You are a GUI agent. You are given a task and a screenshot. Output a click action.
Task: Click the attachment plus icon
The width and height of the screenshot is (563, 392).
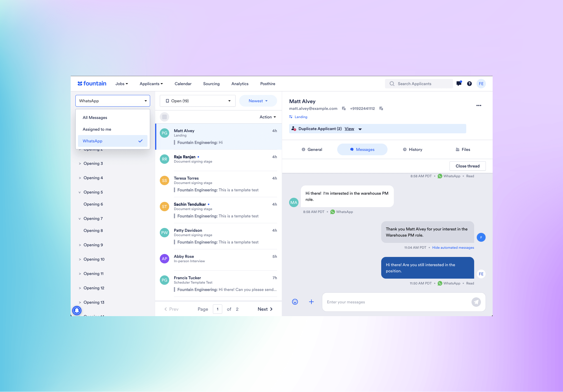pos(311,302)
